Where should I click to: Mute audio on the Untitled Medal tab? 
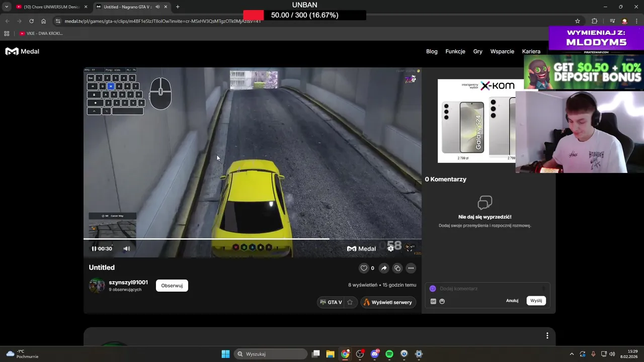tap(158, 7)
